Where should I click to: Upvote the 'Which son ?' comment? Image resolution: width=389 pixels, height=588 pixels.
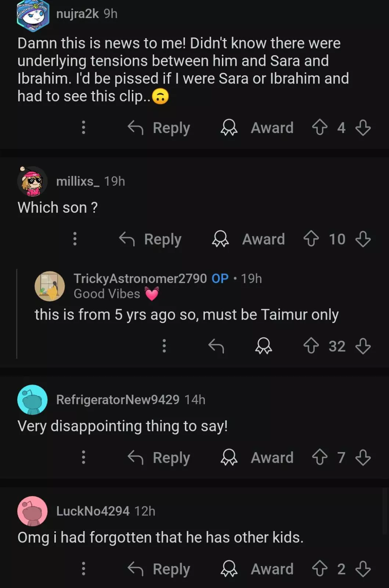311,239
